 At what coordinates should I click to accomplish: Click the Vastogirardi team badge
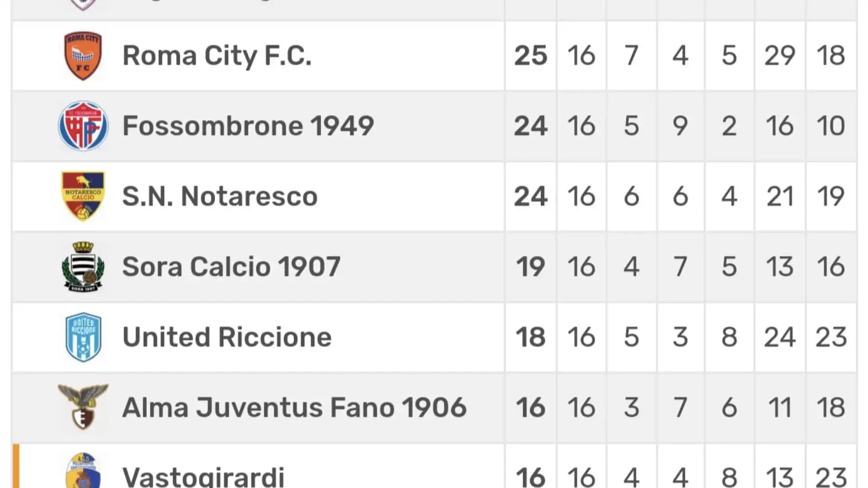pyautogui.click(x=83, y=470)
